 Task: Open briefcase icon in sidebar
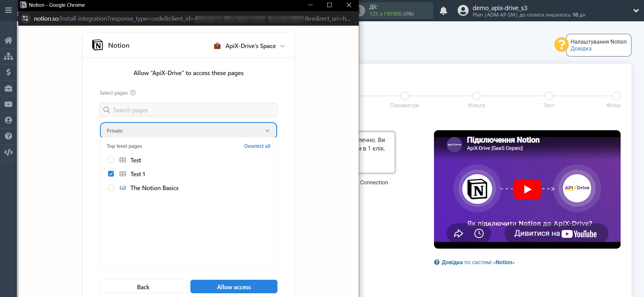pos(8,88)
